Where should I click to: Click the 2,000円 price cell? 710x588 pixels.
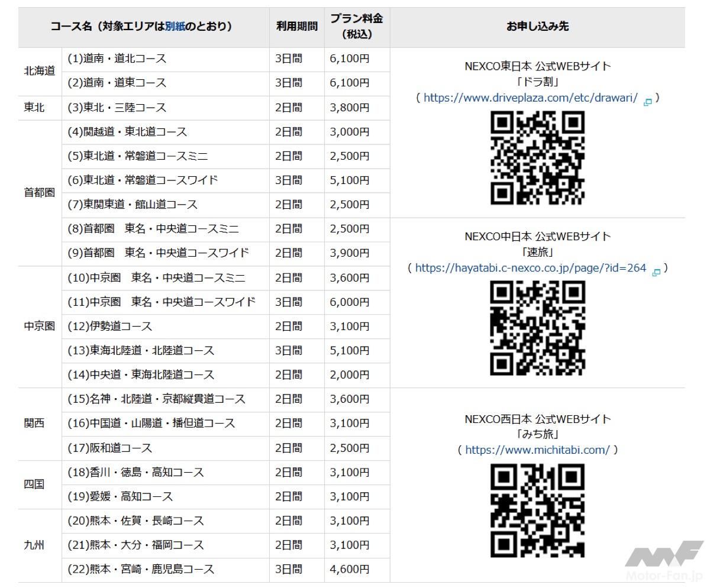tap(357, 375)
